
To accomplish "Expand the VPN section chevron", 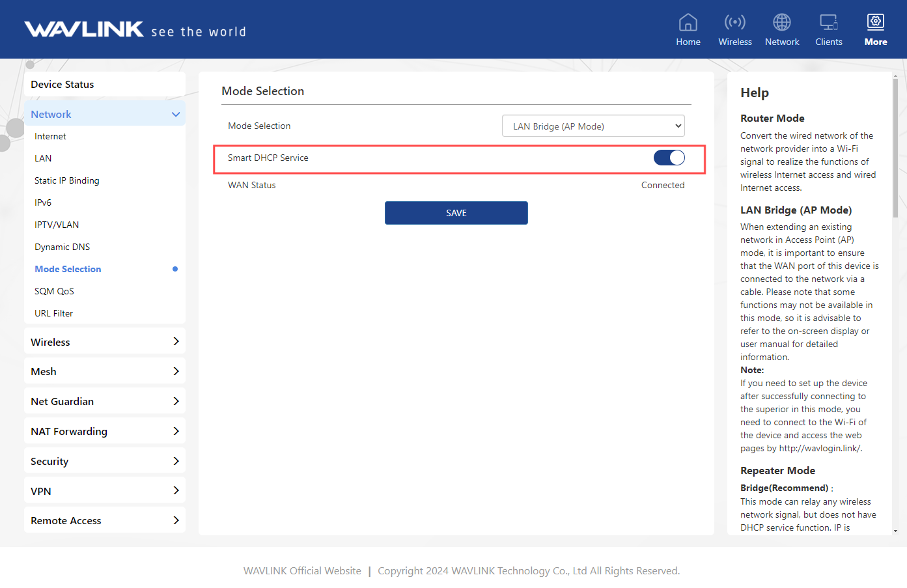I will [x=175, y=491].
